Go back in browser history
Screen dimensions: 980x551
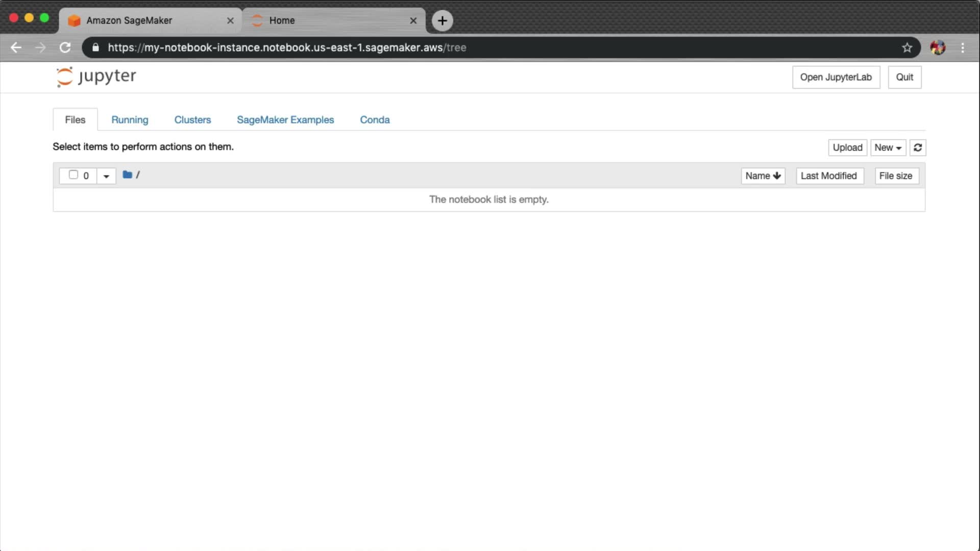16,47
